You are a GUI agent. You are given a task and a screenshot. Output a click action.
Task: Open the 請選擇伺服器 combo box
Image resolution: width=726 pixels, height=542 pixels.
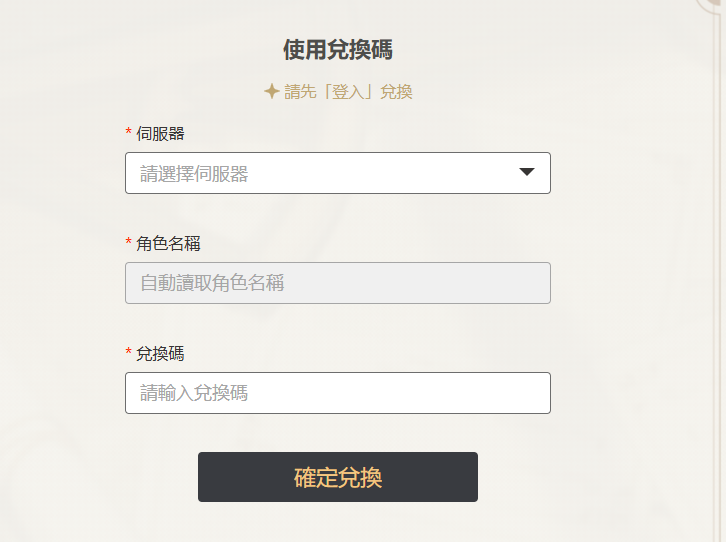338,173
